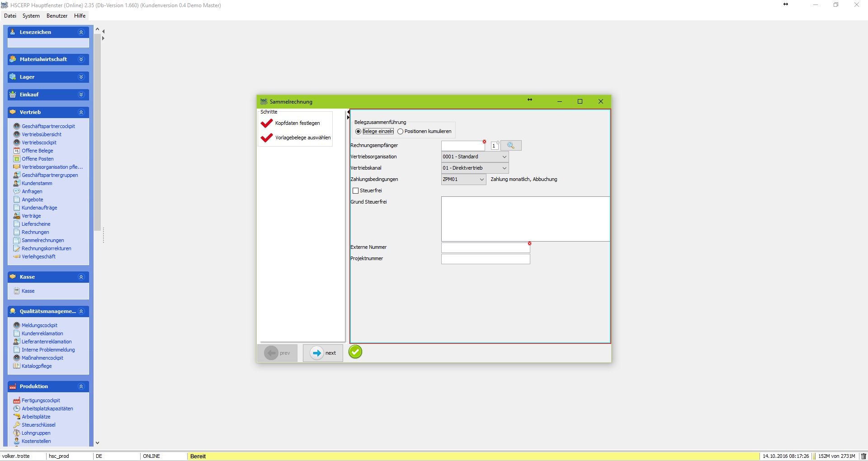This screenshot has width=868, height=461.
Task: Open the Vertriebsorganisation dropdown
Action: tap(504, 157)
